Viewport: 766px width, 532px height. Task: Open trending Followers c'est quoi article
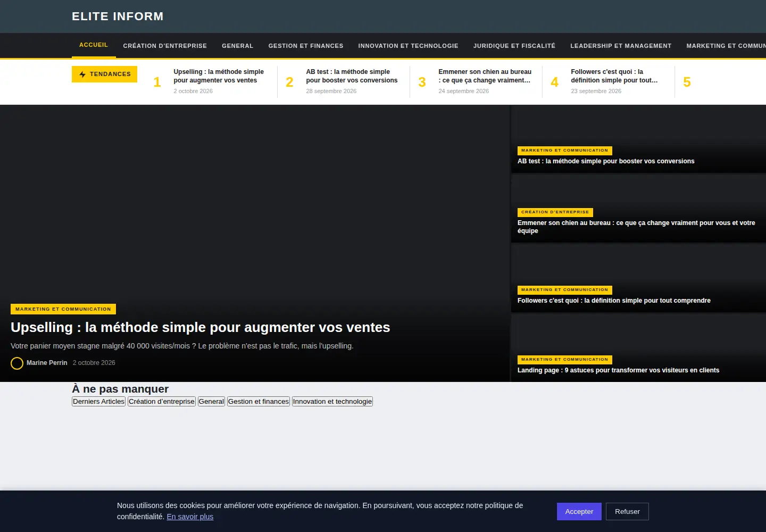tap(614, 76)
